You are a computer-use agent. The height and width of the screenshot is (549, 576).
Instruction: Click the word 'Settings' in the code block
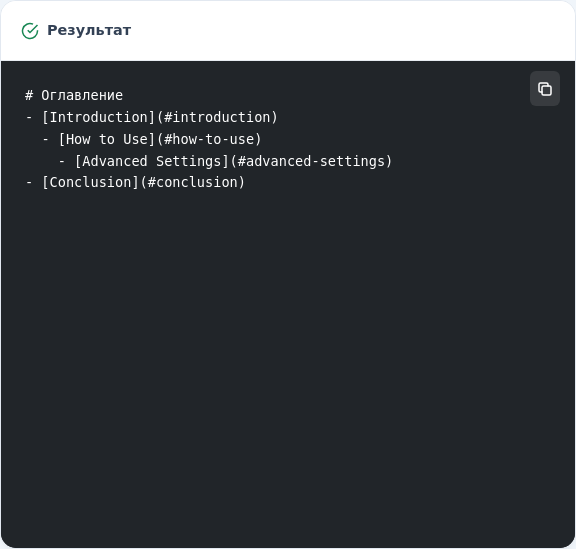pos(188,161)
